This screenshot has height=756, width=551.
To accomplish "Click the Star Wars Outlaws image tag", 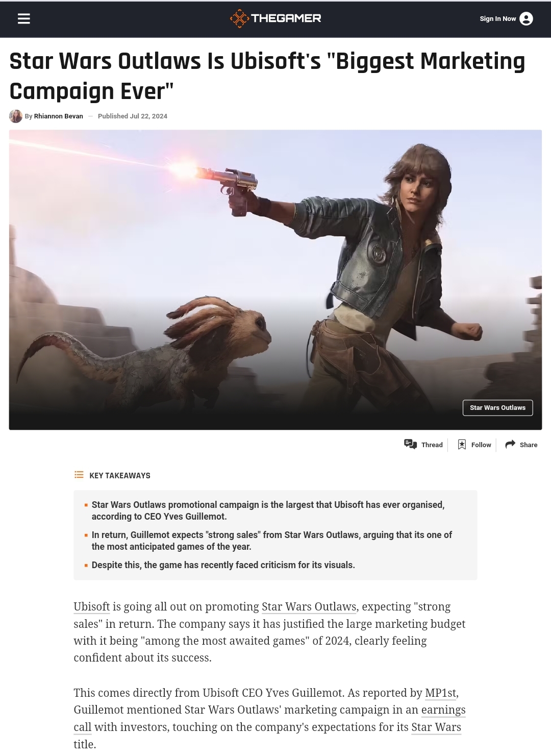I will pos(497,408).
